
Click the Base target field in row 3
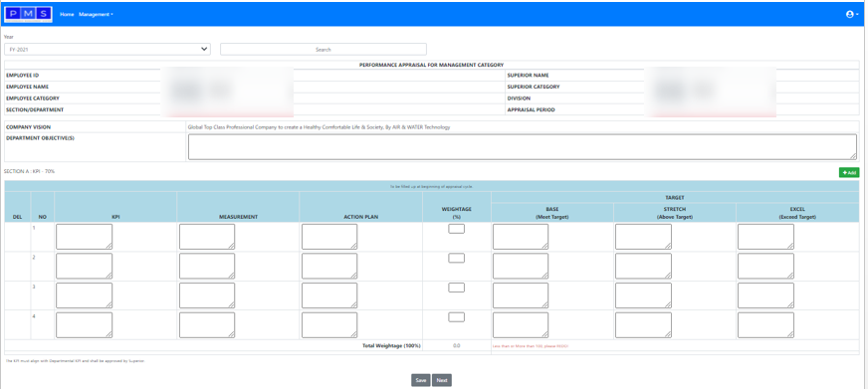point(521,295)
